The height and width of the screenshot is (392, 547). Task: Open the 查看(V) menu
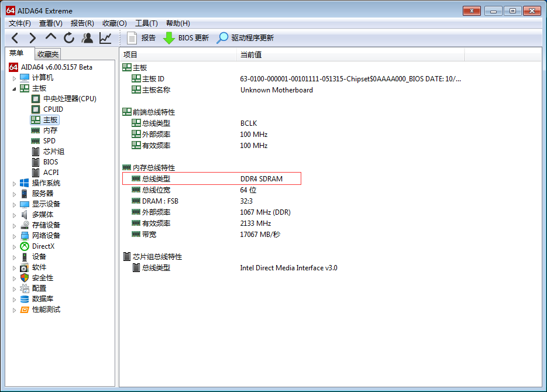(x=50, y=23)
